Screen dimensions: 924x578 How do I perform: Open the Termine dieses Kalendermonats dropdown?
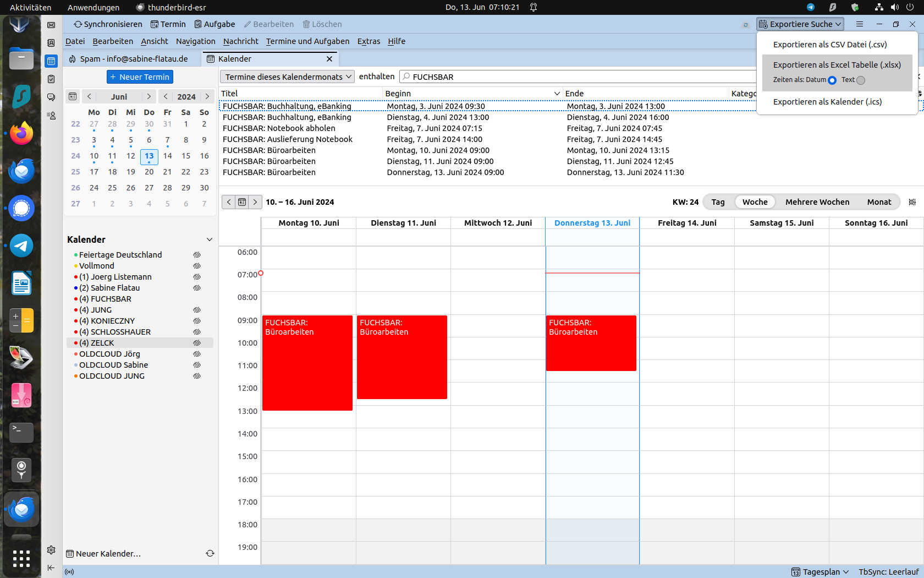tap(288, 77)
